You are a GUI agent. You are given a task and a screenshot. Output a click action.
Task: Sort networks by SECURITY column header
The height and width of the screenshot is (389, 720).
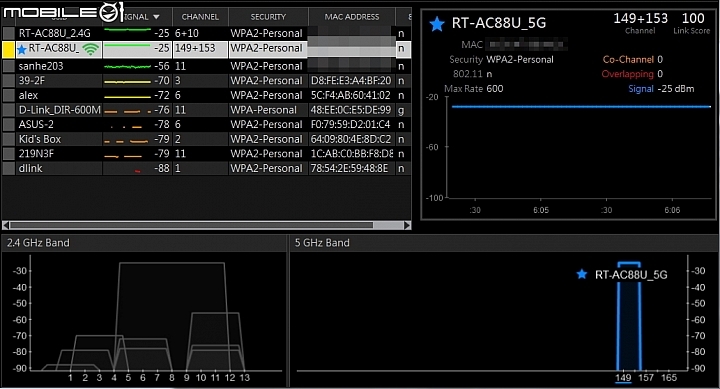click(268, 17)
